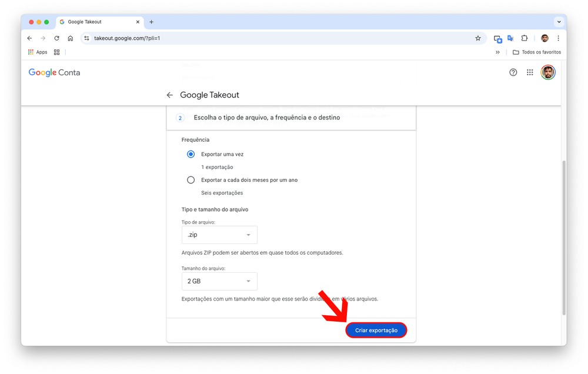Open the Google account avatar on page
The height and width of the screenshot is (374, 588).
(x=548, y=72)
